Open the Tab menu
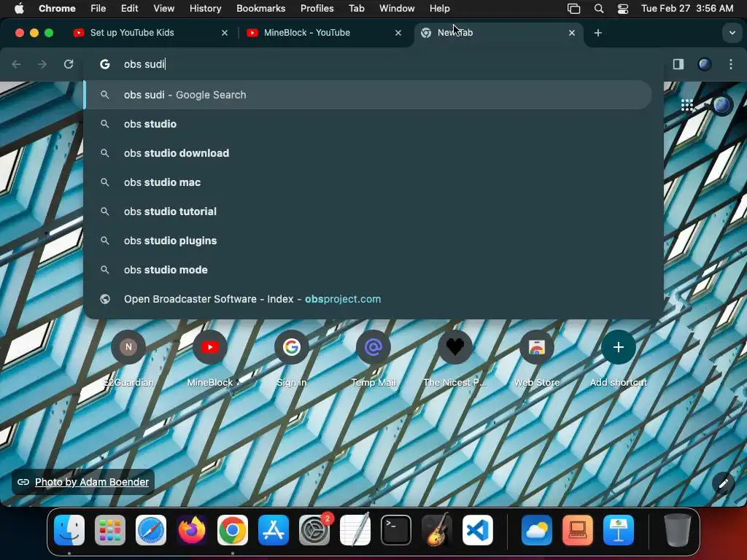 pos(356,9)
